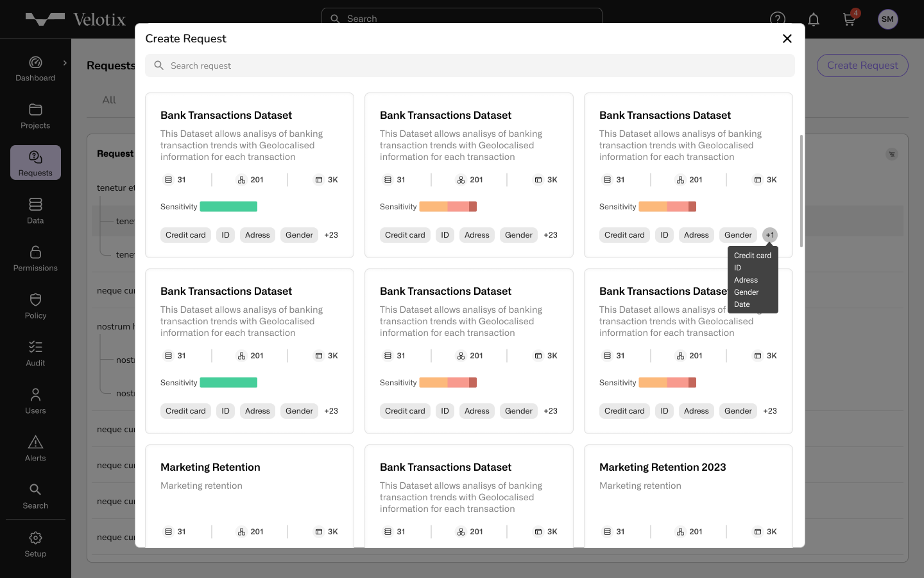Click the Setup gear icon
The width and height of the screenshot is (924, 578).
(x=35, y=543)
